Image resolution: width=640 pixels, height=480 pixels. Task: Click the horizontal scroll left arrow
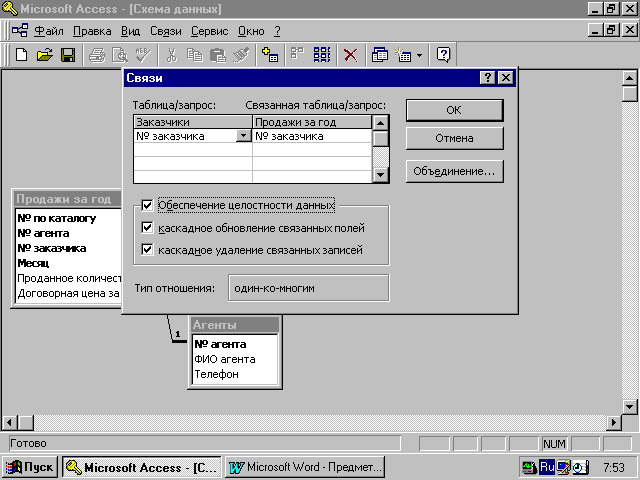[x=10, y=422]
